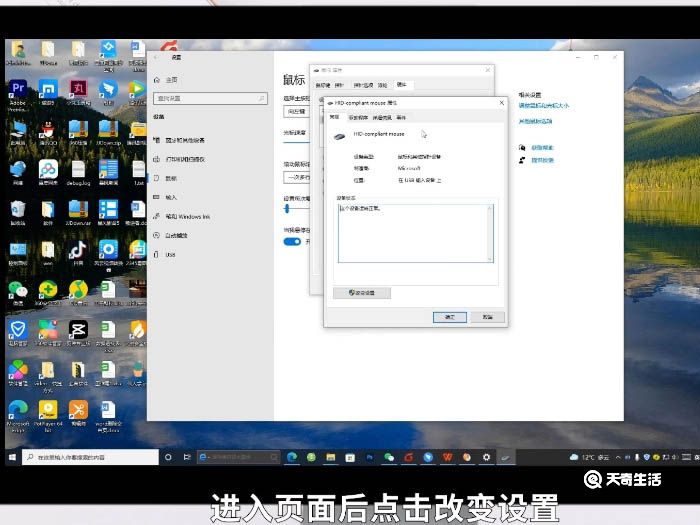Click the lines-to-scroll slider handle
The height and width of the screenshot is (525, 700).
tap(287, 208)
